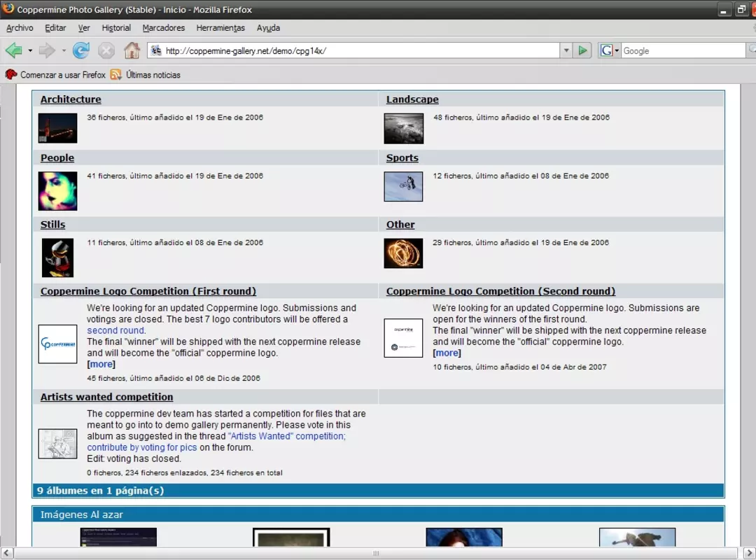
Task: Open forward history dropdown arrow
Action: 64,50
